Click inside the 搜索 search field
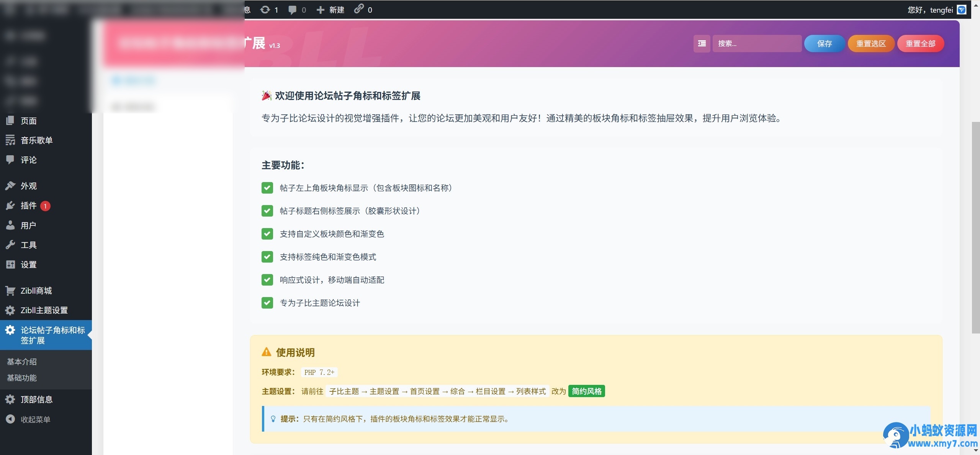 (x=756, y=43)
